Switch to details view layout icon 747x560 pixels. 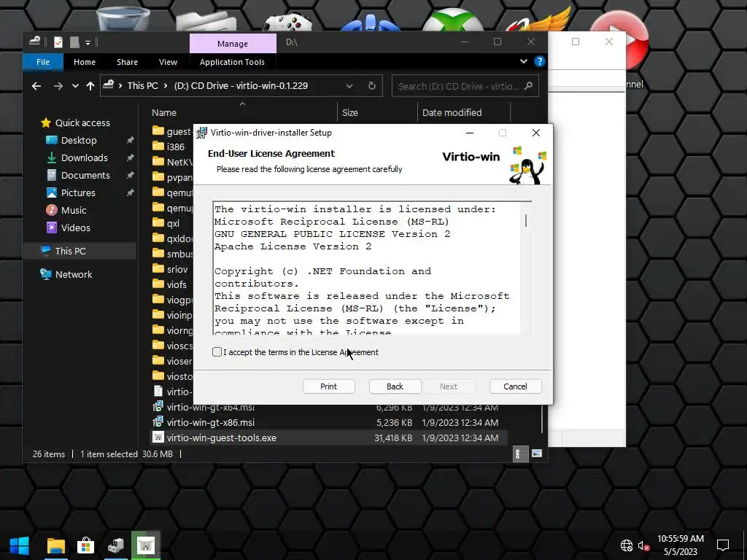[x=519, y=454]
